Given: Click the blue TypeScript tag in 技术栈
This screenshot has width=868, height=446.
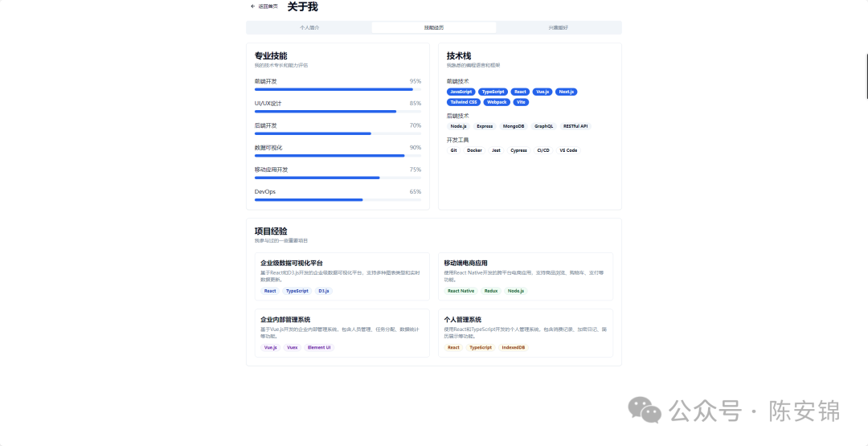Looking at the screenshot, I should coord(492,92).
